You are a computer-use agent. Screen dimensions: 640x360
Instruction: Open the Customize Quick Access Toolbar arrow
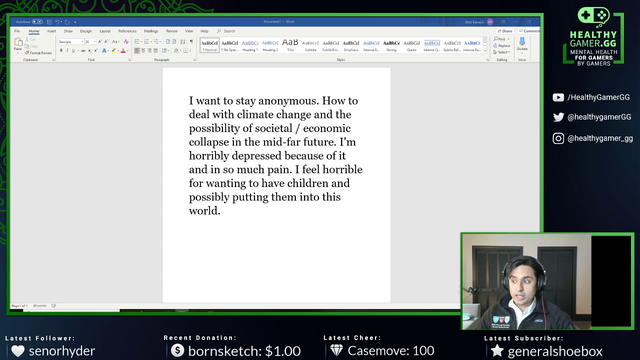tap(76, 22)
